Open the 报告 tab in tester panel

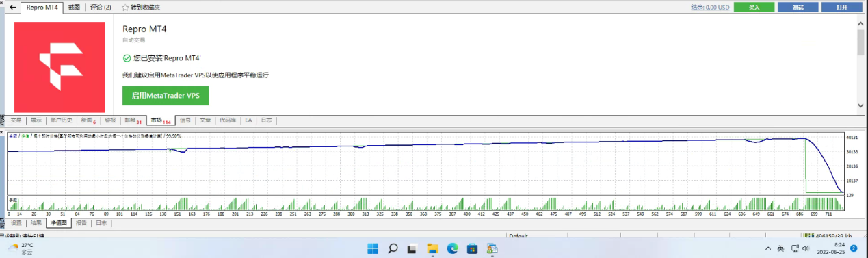pos(81,222)
